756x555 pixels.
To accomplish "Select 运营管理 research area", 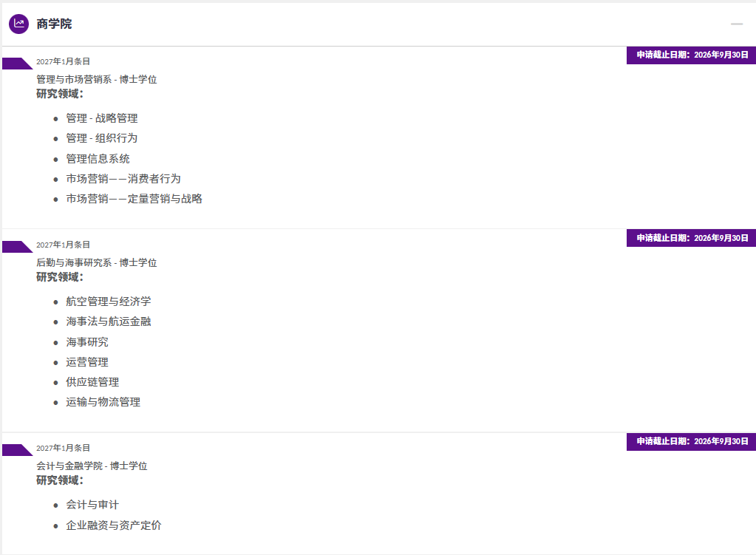I will [x=87, y=362].
